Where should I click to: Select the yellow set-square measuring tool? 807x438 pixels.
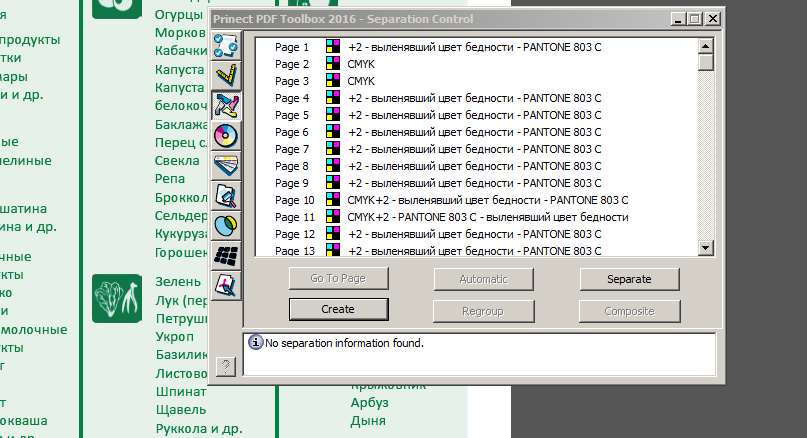click(226, 76)
